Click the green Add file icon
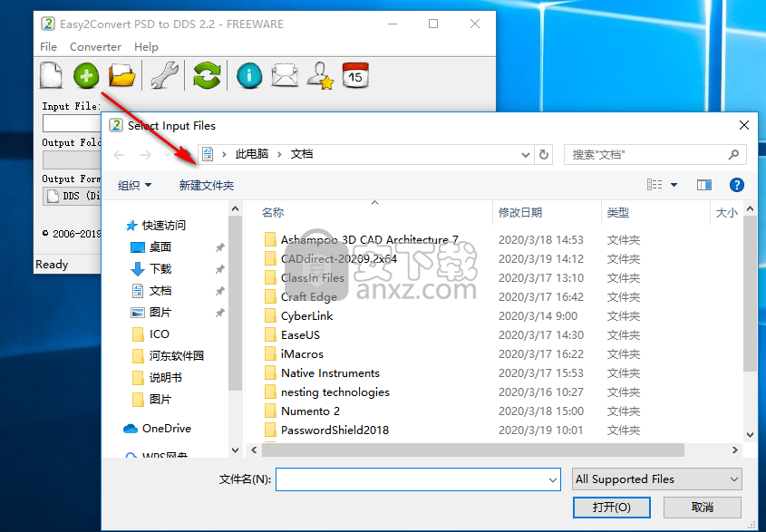Image resolution: width=766 pixels, height=532 pixels. tap(86, 76)
